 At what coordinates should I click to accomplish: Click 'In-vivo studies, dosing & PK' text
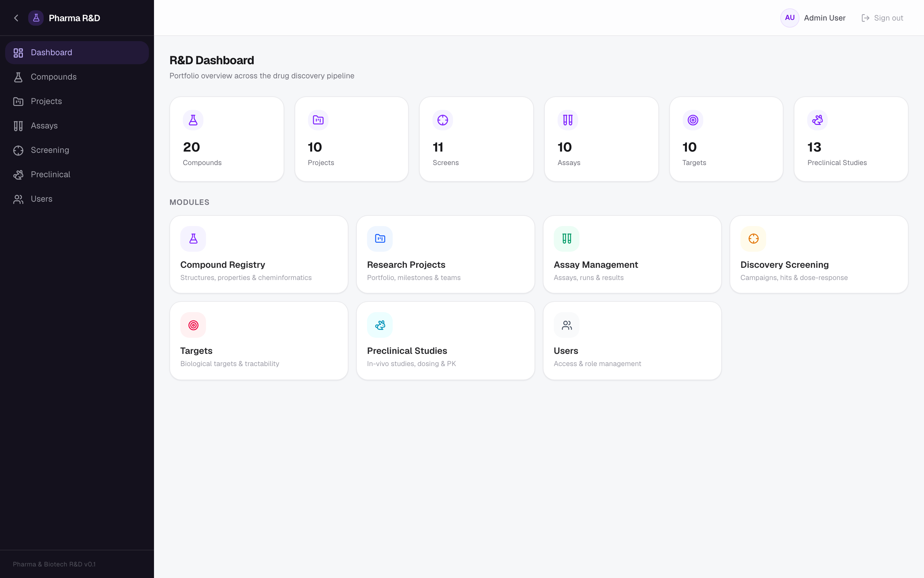pyautogui.click(x=412, y=364)
